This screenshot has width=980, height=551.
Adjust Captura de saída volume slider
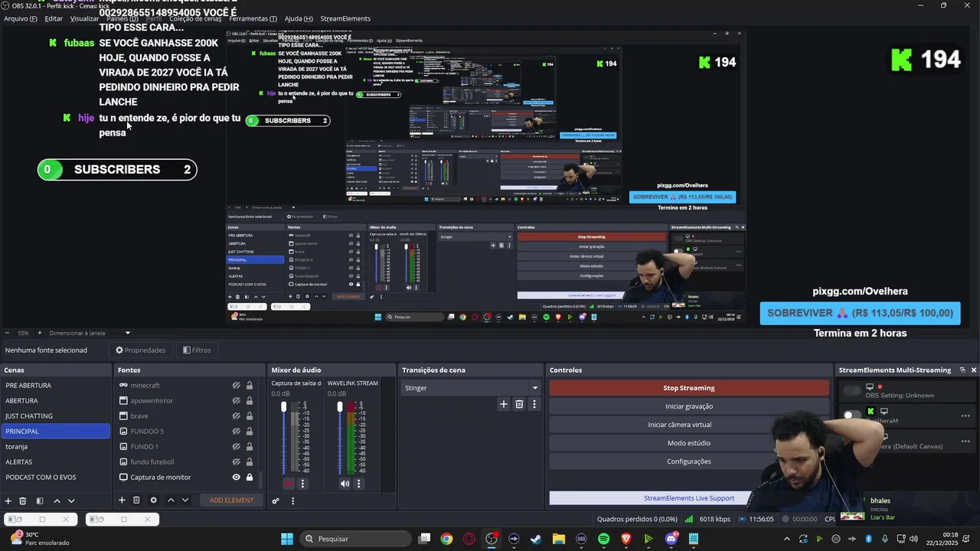(283, 438)
